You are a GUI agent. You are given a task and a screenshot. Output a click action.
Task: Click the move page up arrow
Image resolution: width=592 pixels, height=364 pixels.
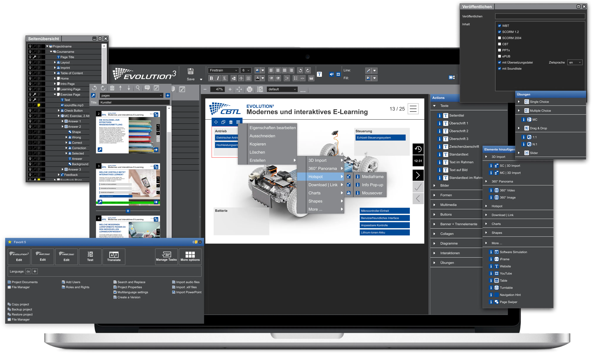pyautogui.click(x=120, y=88)
